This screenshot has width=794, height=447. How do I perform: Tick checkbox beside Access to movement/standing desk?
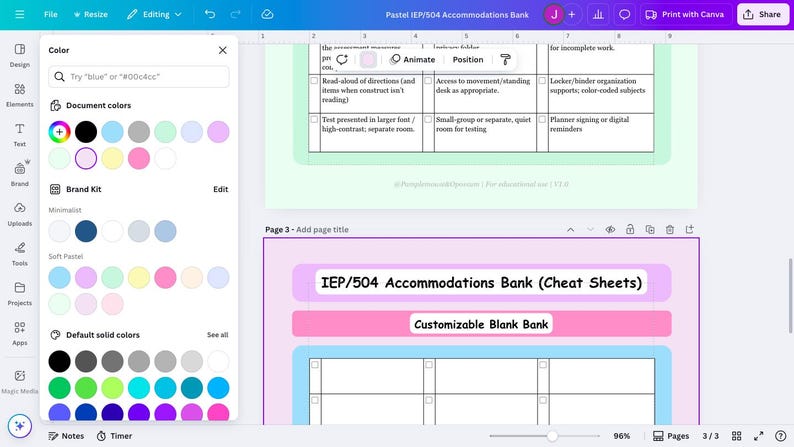(x=428, y=80)
